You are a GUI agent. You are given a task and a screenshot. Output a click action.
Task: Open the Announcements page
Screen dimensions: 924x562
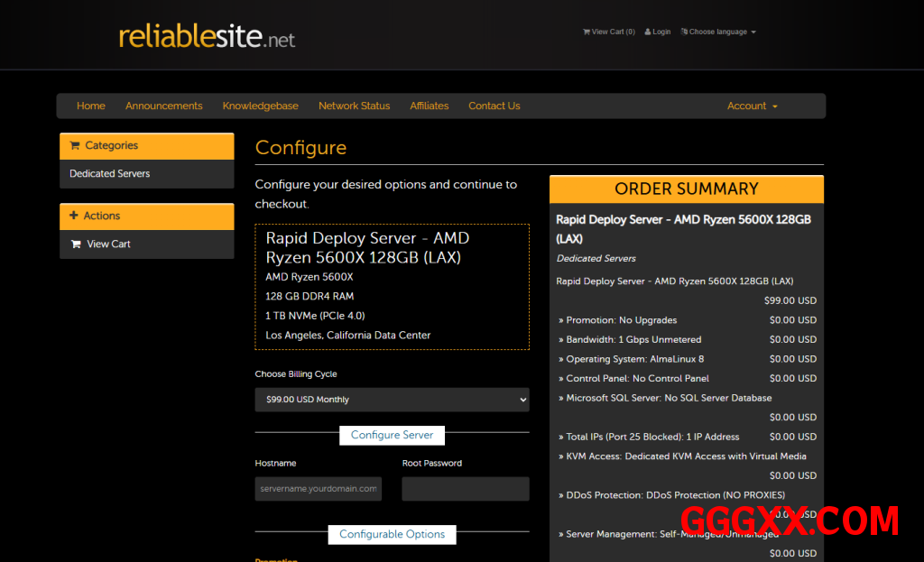pyautogui.click(x=163, y=106)
